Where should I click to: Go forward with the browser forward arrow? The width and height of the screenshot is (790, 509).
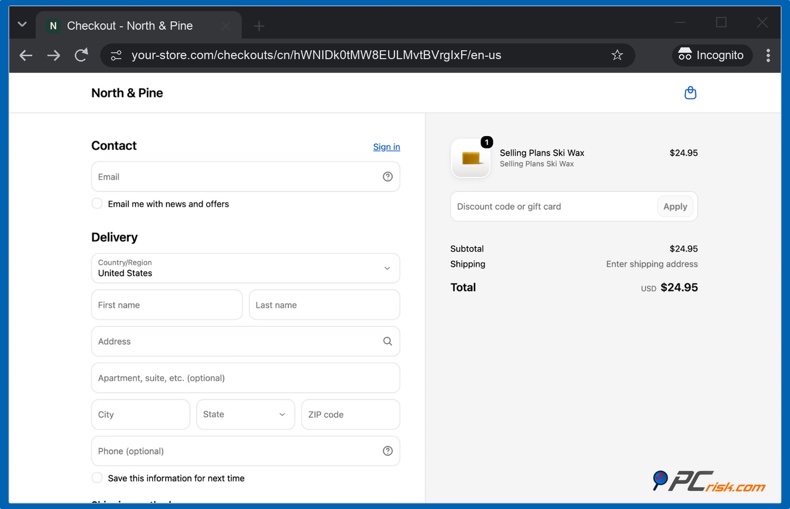53,55
